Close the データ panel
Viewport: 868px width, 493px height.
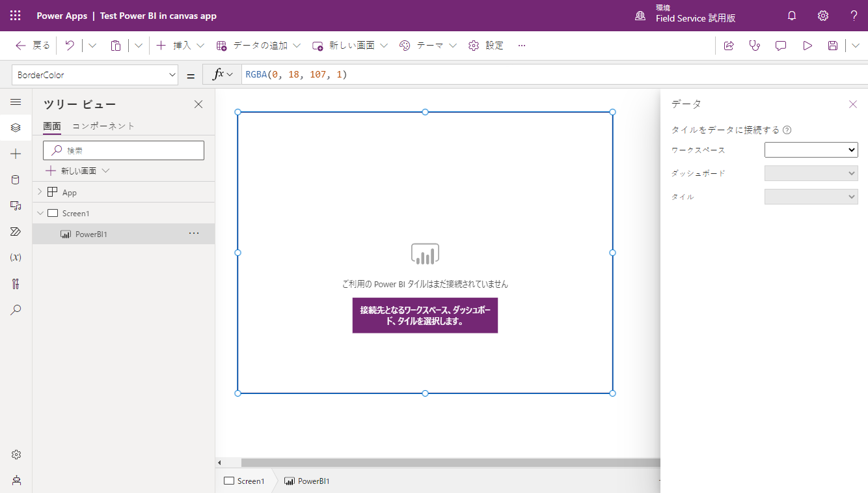click(x=853, y=104)
